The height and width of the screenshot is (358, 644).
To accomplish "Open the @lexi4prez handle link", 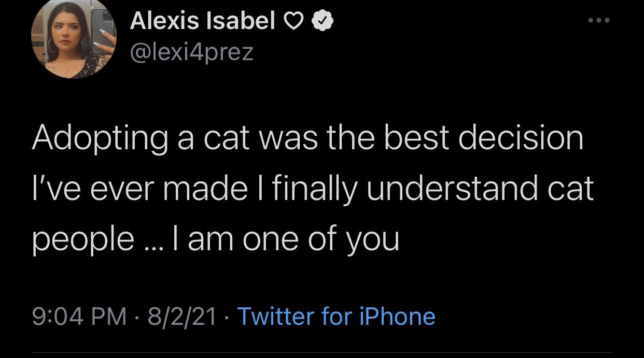I will pyautogui.click(x=191, y=52).
